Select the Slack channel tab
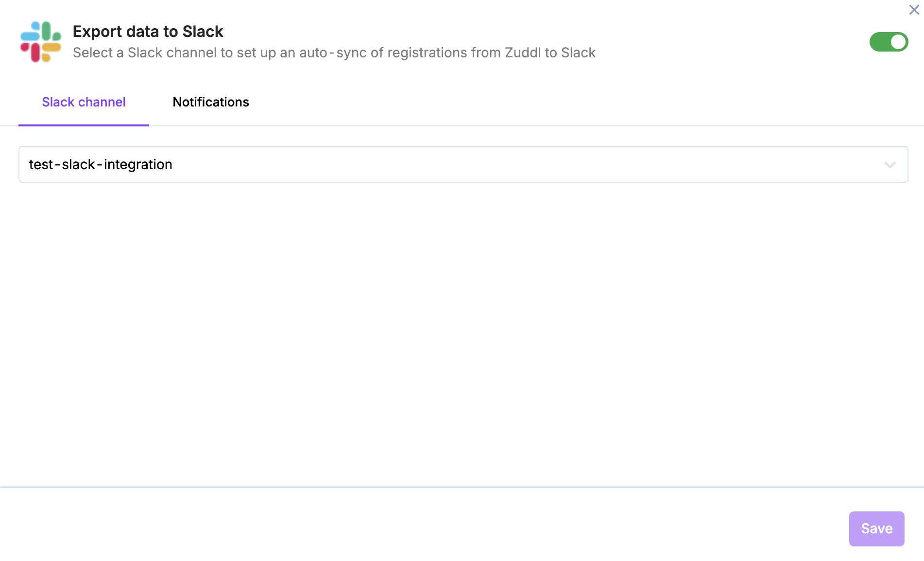Image resolution: width=924 pixels, height=561 pixels. 84,102
